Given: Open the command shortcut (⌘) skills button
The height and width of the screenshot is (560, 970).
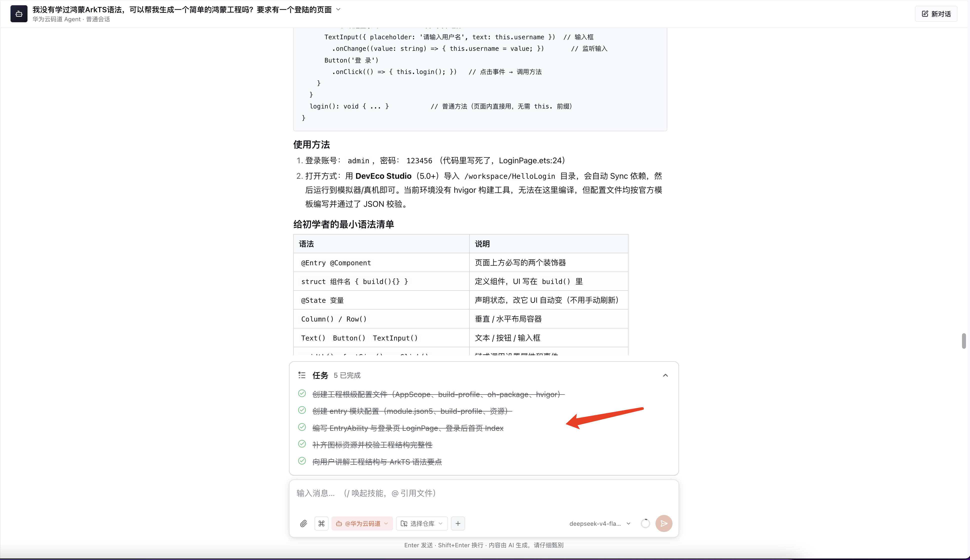Looking at the screenshot, I should [x=321, y=523].
